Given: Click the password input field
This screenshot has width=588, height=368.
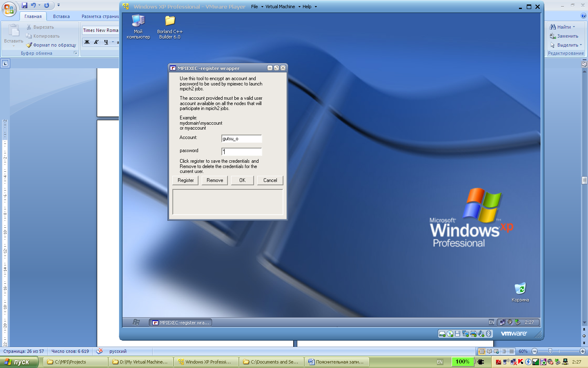Looking at the screenshot, I should coord(241,151).
